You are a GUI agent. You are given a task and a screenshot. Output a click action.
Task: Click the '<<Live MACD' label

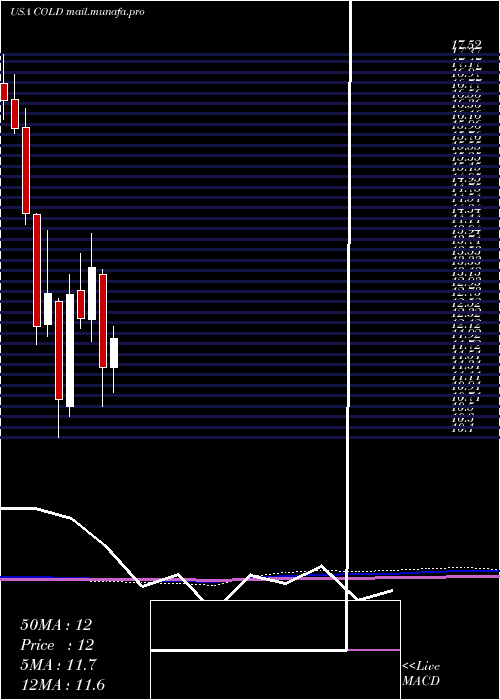coord(421,673)
